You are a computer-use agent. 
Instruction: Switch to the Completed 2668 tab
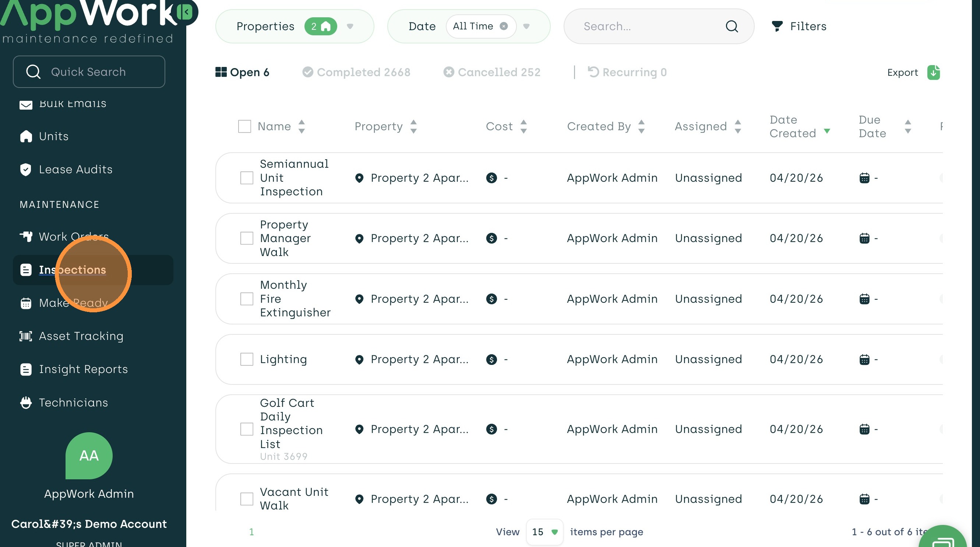coord(356,72)
